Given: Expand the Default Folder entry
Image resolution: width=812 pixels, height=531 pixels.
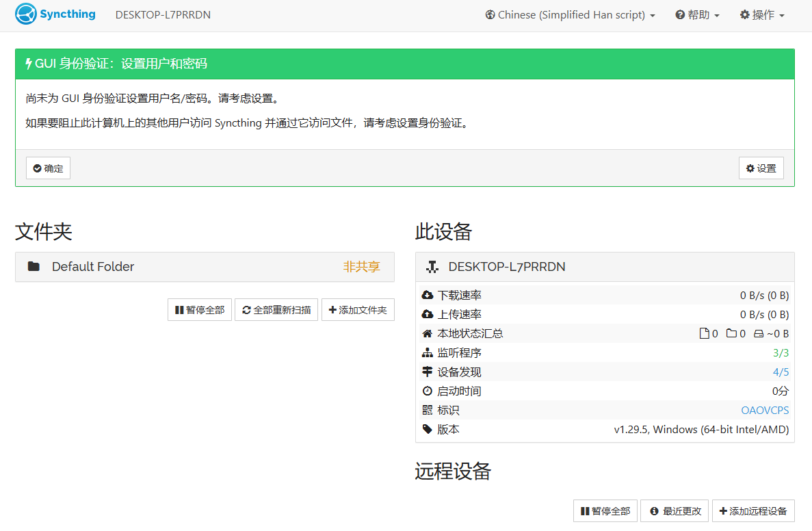Looking at the screenshot, I should (92, 267).
